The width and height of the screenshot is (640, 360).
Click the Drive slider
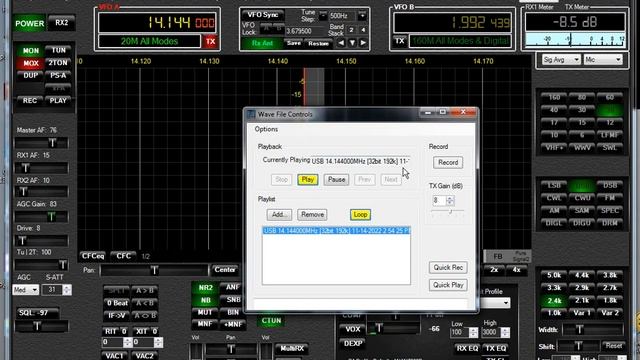click(41, 240)
